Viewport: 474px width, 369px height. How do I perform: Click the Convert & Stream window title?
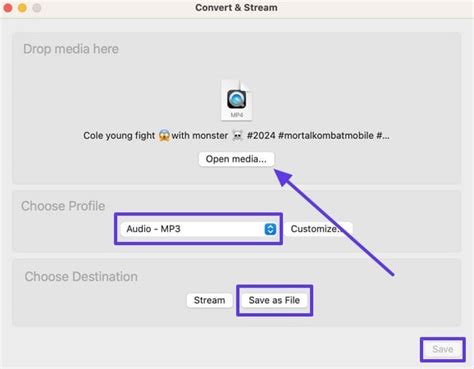tap(236, 8)
